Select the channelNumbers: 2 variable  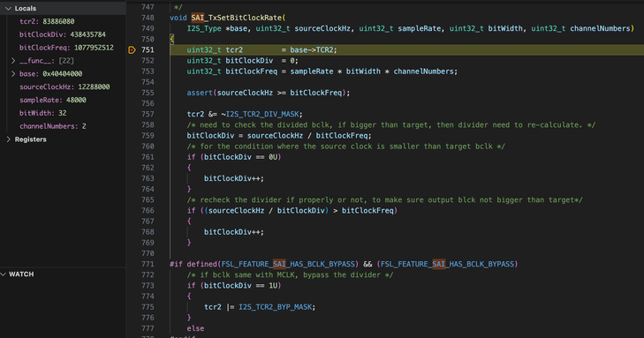[53, 126]
